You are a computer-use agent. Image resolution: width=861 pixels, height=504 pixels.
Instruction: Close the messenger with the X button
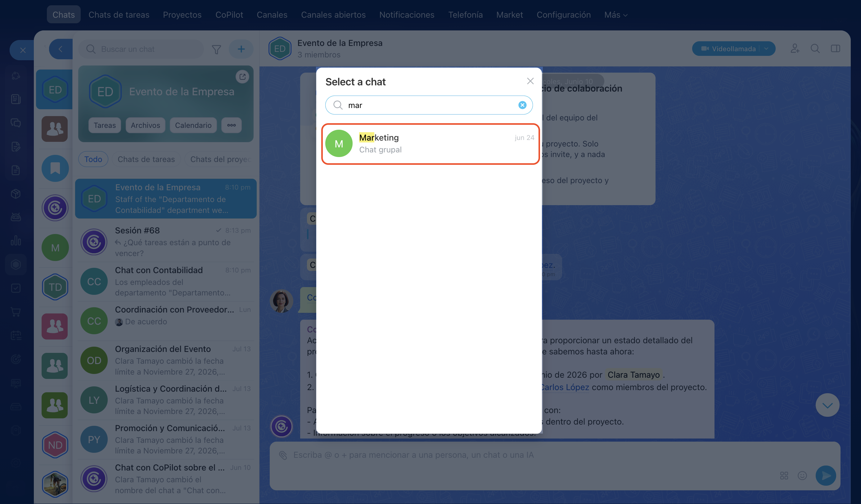coord(23,50)
